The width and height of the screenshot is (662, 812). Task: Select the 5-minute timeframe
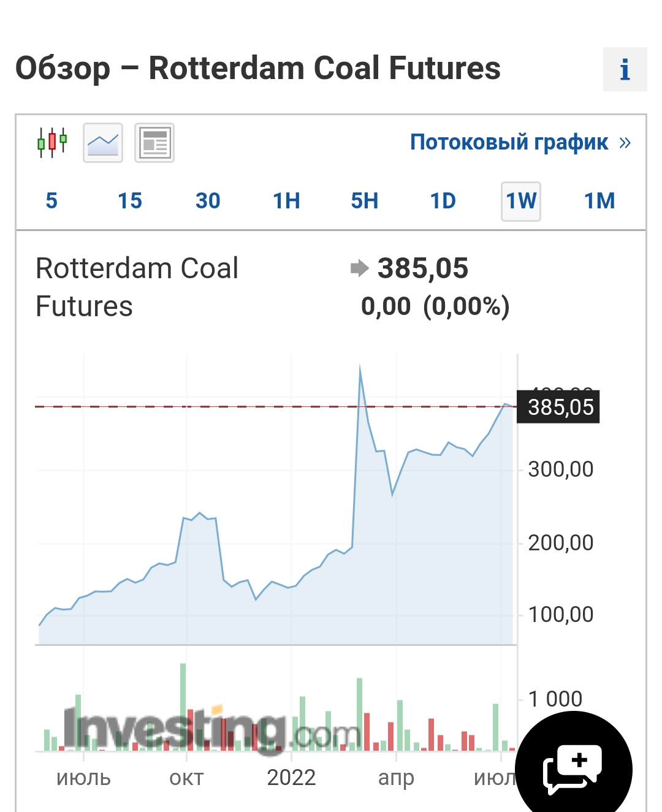click(51, 201)
